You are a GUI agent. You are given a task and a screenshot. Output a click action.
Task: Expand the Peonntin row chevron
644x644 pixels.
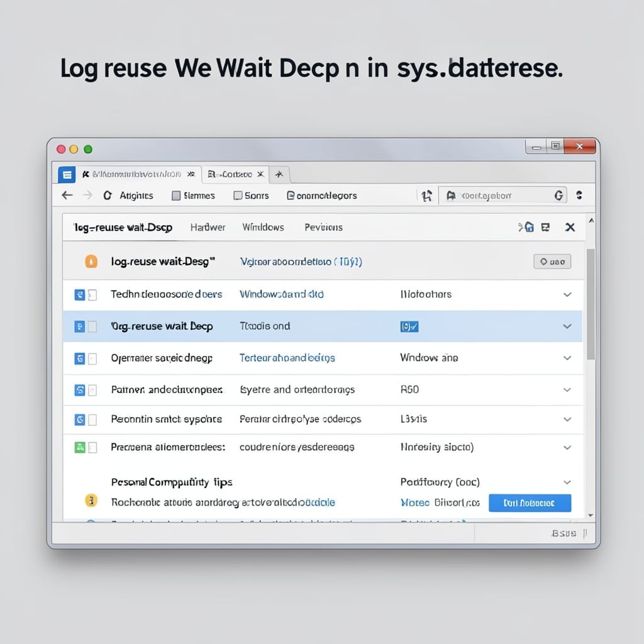coord(567,419)
